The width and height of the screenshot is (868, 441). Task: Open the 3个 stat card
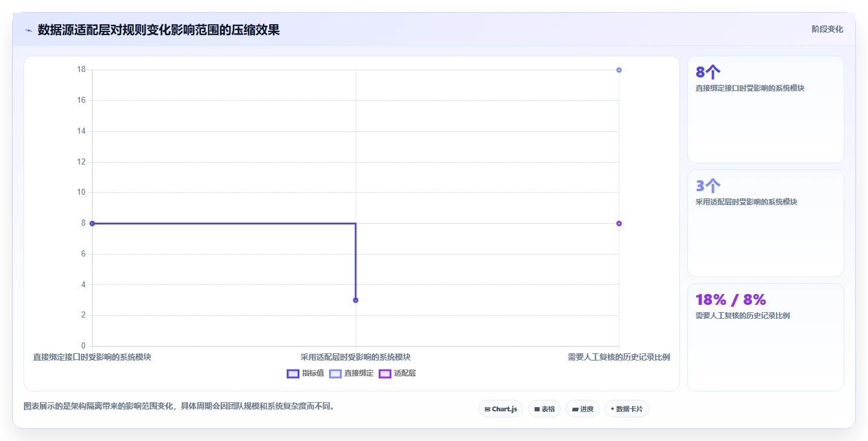[x=765, y=223]
